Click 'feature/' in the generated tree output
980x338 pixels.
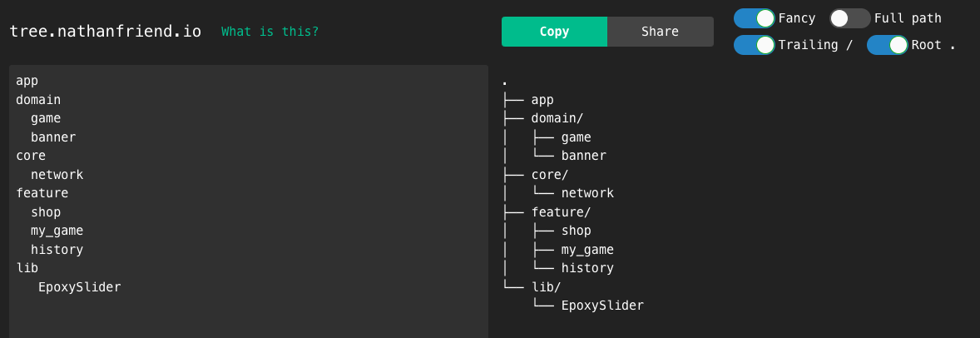coord(561,211)
